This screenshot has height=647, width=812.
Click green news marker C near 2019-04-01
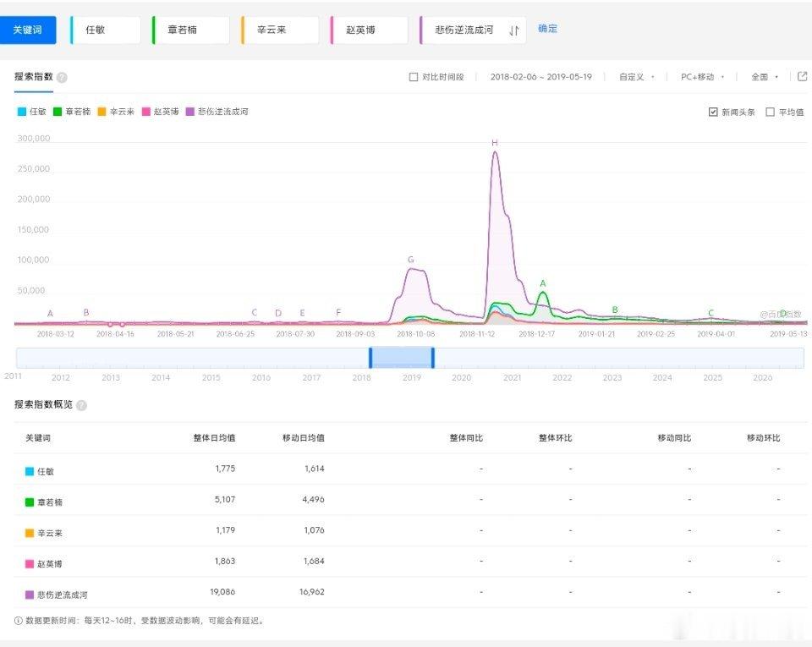pyautogui.click(x=711, y=313)
